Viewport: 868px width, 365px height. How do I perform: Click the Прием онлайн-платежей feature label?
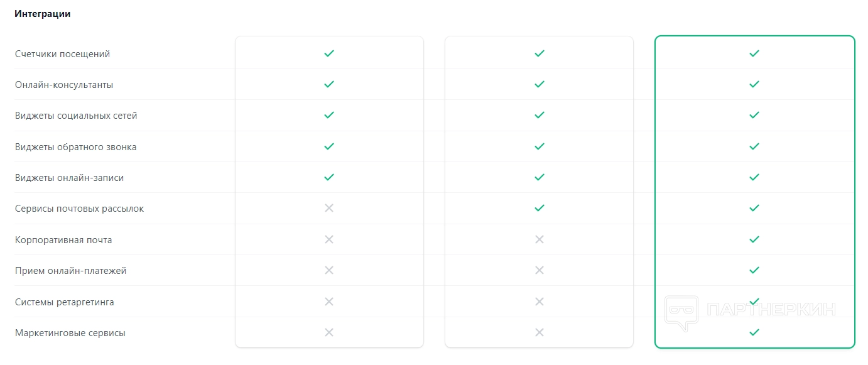click(71, 271)
